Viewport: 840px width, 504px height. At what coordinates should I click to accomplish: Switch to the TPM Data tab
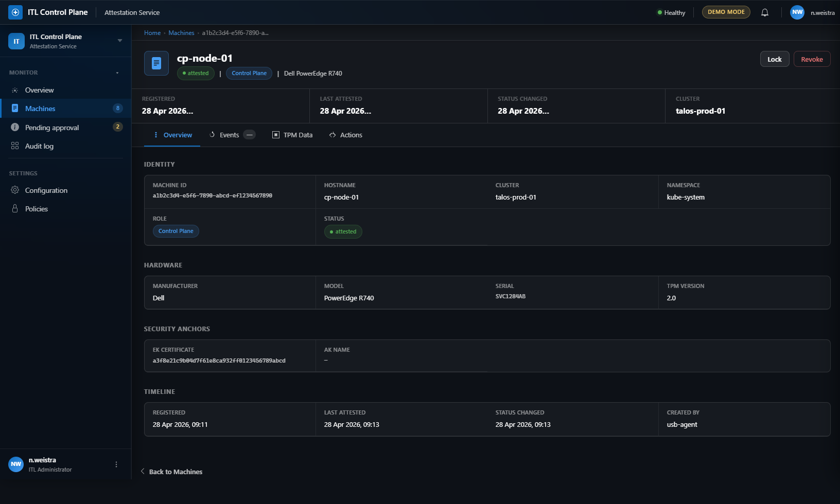(292, 135)
